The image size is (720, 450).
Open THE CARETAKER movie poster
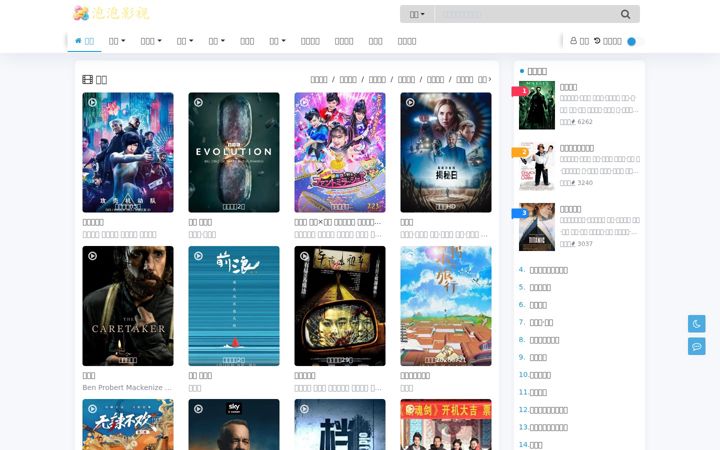tap(128, 306)
